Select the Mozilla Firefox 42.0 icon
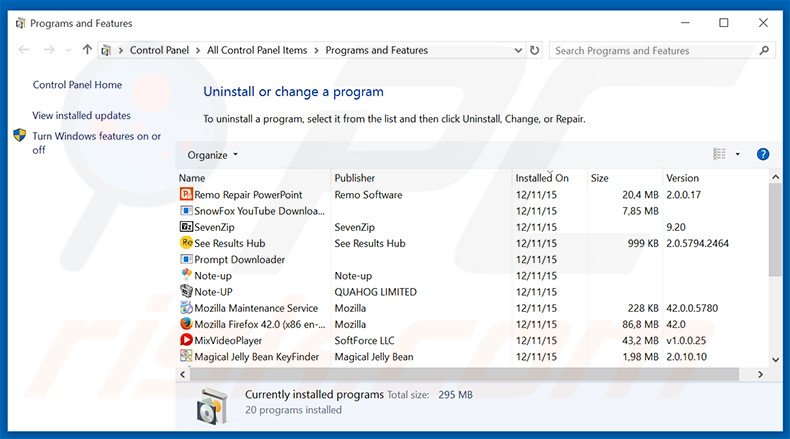The width and height of the screenshot is (790, 439). click(186, 324)
